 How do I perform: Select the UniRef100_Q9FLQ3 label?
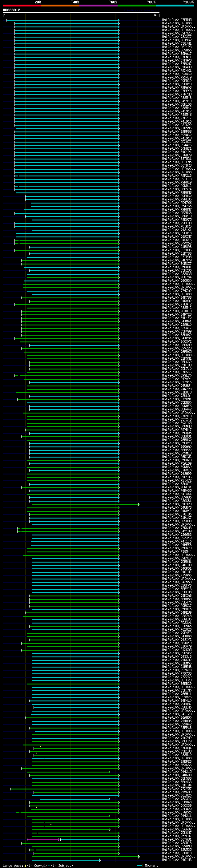[x=177, y=223]
